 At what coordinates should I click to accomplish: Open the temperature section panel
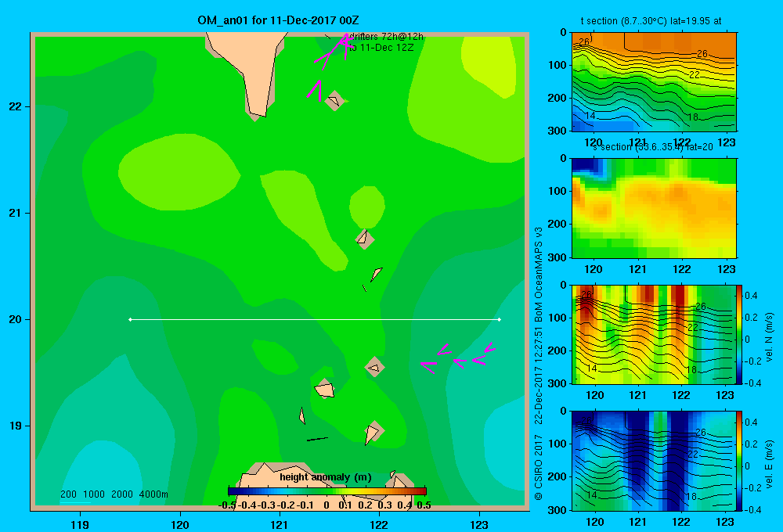point(654,82)
